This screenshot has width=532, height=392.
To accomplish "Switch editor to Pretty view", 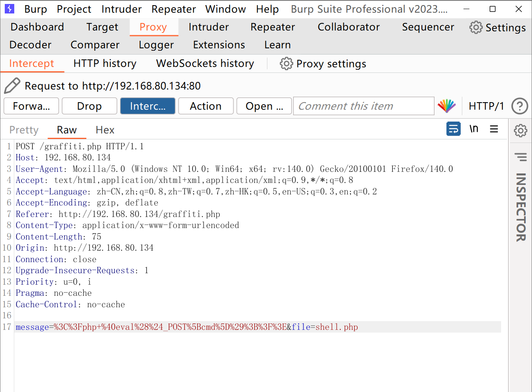I will pyautogui.click(x=24, y=130).
